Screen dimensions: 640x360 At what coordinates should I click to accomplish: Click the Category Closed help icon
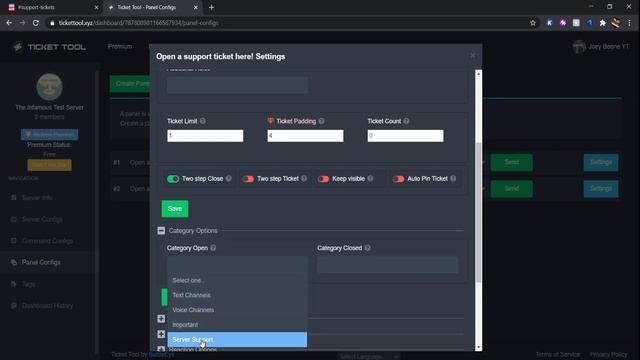pos(367,248)
